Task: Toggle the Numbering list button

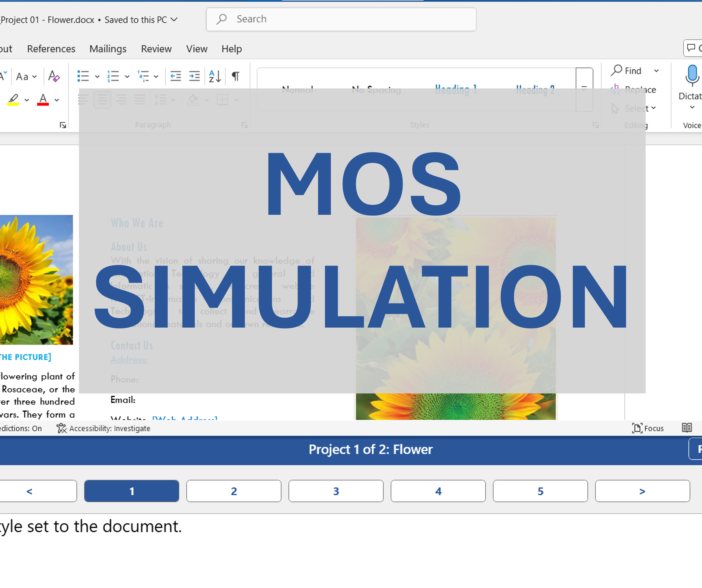Action: (113, 76)
